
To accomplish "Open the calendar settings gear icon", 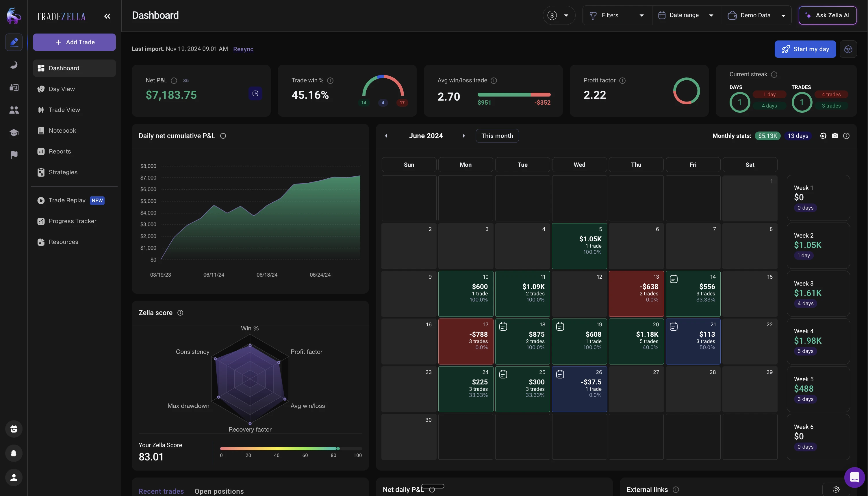I will tap(823, 136).
